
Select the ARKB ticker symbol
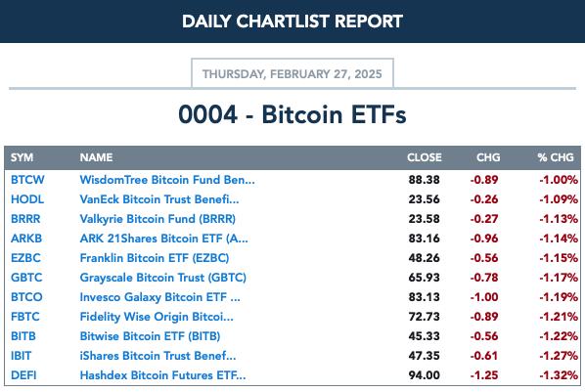tap(26, 239)
